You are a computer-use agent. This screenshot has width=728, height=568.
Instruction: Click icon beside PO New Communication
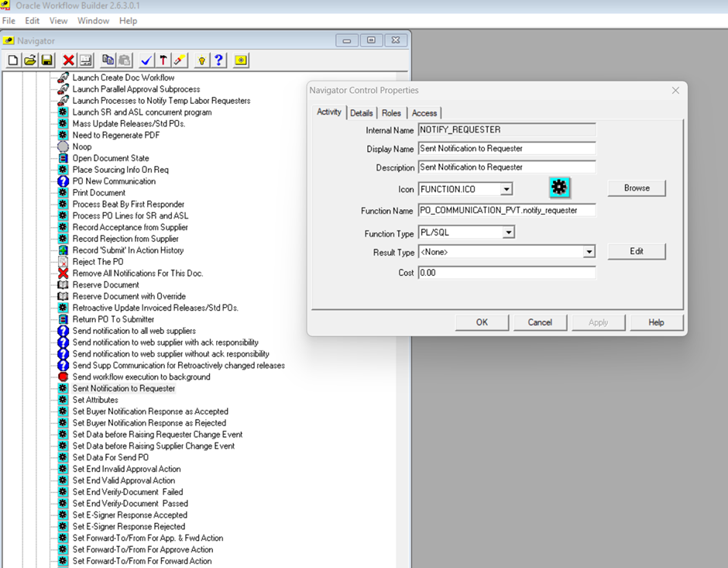(x=63, y=181)
